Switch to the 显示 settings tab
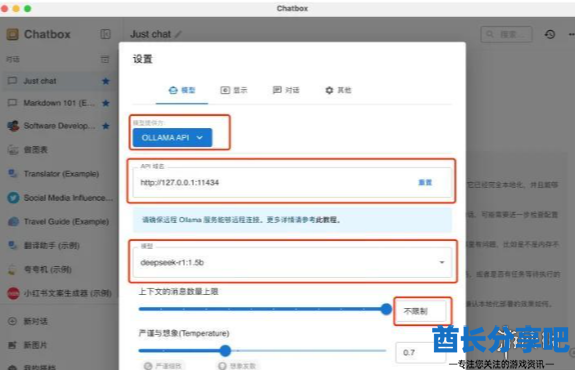The image size is (575, 370). 234,90
